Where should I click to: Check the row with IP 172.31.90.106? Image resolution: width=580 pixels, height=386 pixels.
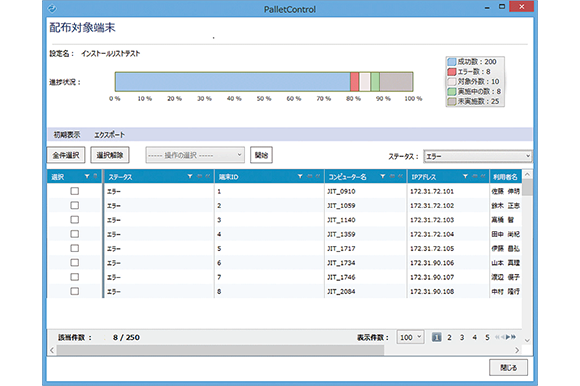[75, 263]
